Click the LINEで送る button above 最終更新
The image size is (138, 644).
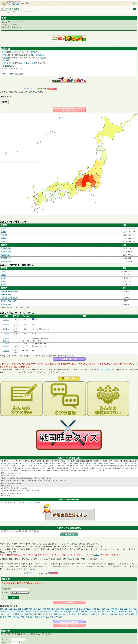42,89
